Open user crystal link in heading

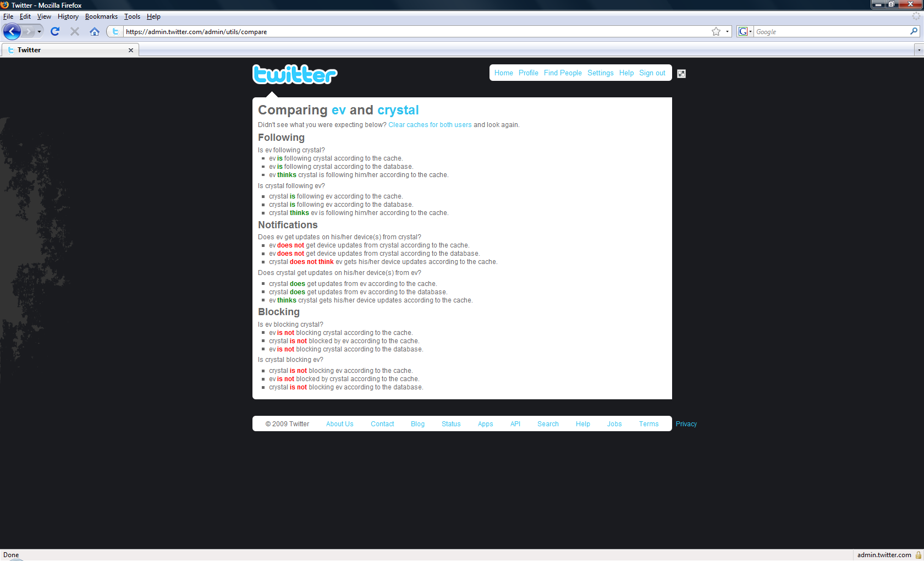tap(398, 110)
